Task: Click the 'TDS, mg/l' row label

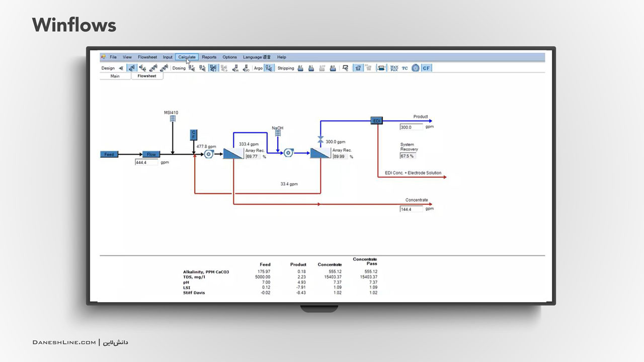Action: point(194,277)
